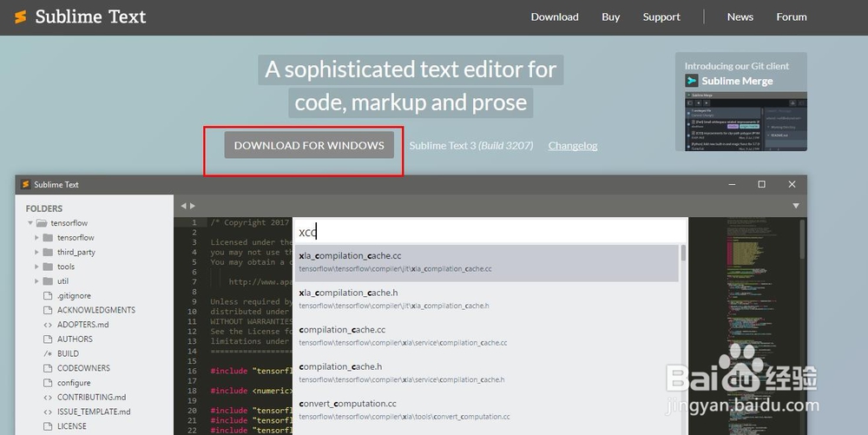Click the util folder icon
868x435 pixels.
(48, 281)
